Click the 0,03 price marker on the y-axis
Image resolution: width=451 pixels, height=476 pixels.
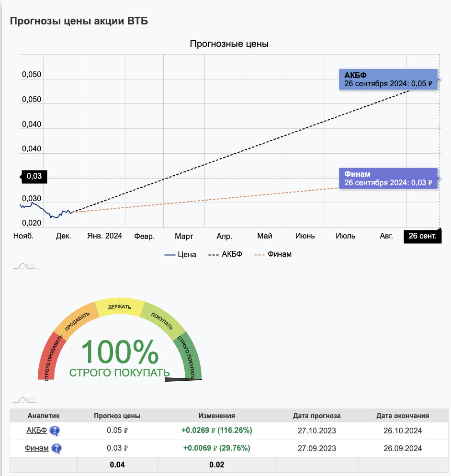[x=34, y=176]
